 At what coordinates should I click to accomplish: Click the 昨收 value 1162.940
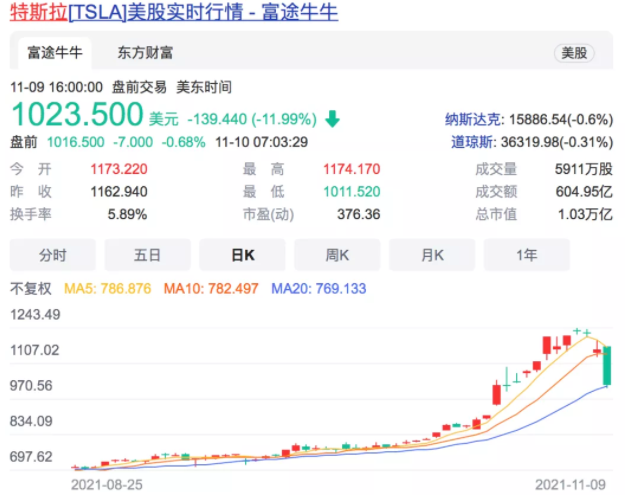[119, 192]
